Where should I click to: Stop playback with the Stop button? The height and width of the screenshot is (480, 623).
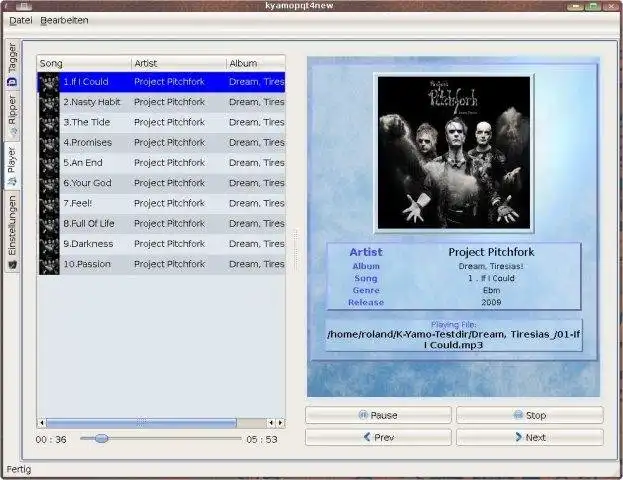[530, 415]
